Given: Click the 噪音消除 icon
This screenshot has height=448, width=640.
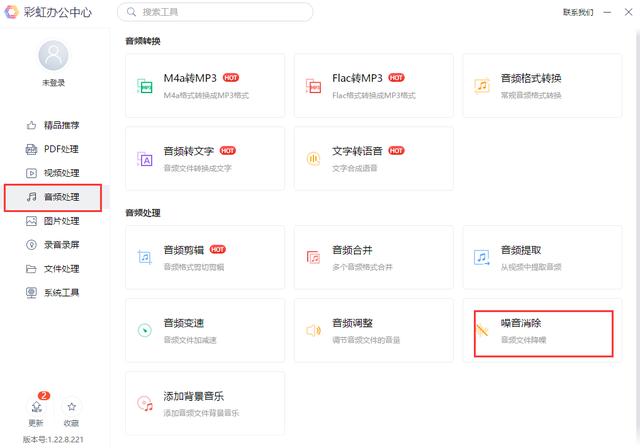Looking at the screenshot, I should pyautogui.click(x=482, y=330).
